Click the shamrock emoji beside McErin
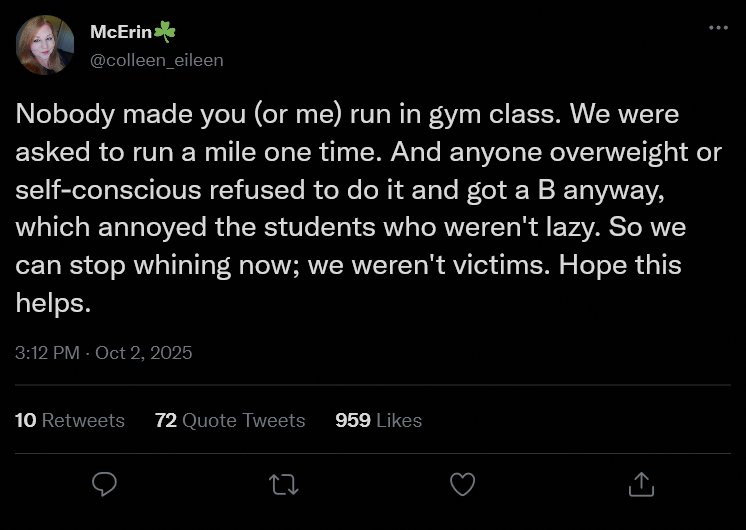The image size is (746, 530). tap(164, 32)
